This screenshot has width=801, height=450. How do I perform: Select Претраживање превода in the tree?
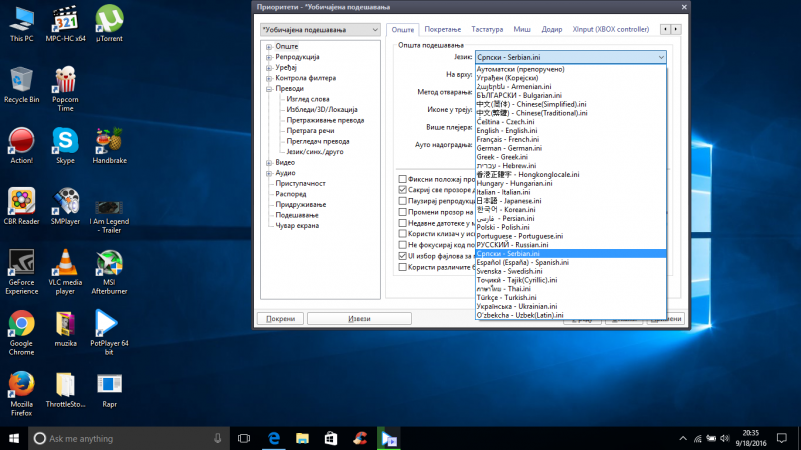[x=325, y=121]
